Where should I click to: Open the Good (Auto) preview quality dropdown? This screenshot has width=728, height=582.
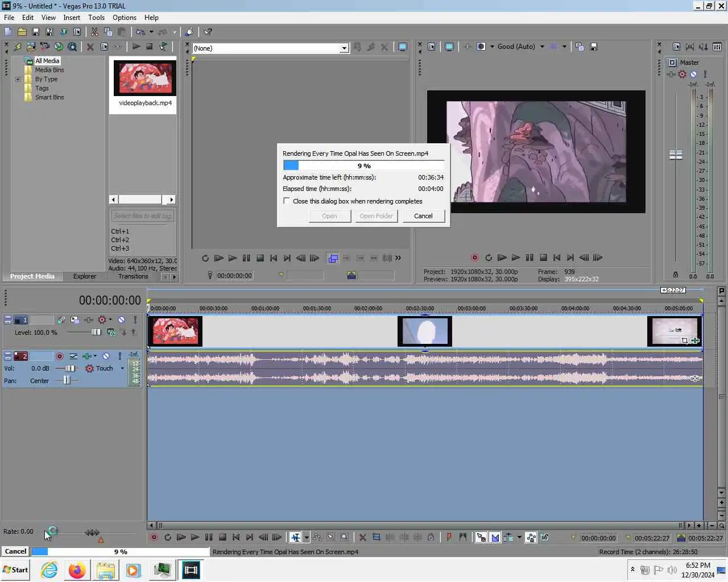(542, 47)
